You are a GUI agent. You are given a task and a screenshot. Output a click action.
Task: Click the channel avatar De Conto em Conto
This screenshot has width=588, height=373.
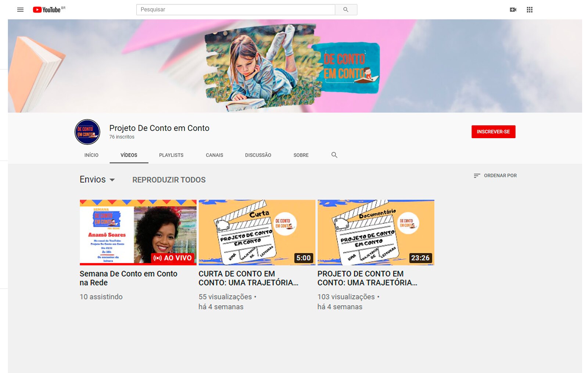click(x=87, y=132)
